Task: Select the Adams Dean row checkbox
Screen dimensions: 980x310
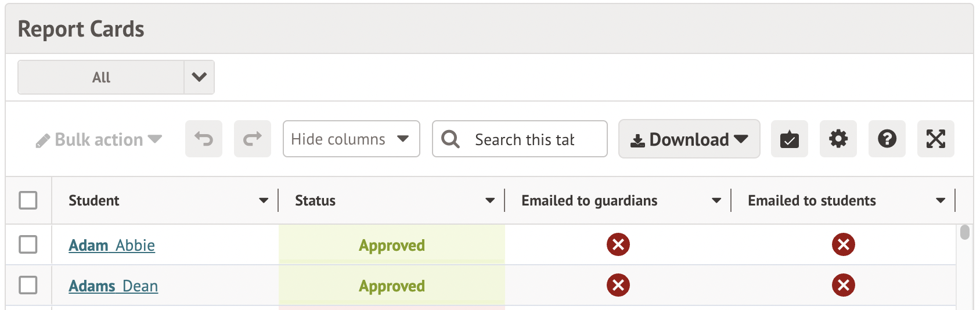Action: point(28,285)
